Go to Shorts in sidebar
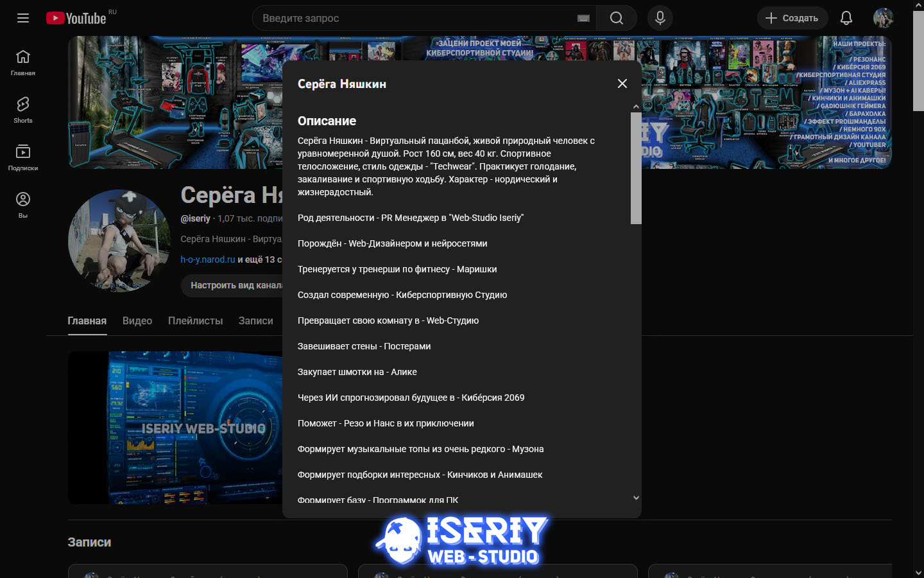 [23, 110]
